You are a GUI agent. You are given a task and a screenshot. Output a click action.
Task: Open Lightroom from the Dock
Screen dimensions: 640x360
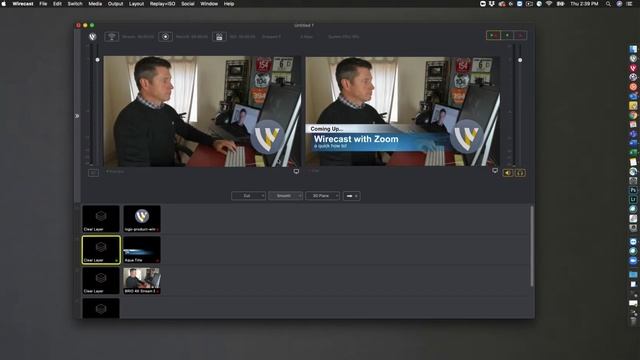click(x=633, y=200)
